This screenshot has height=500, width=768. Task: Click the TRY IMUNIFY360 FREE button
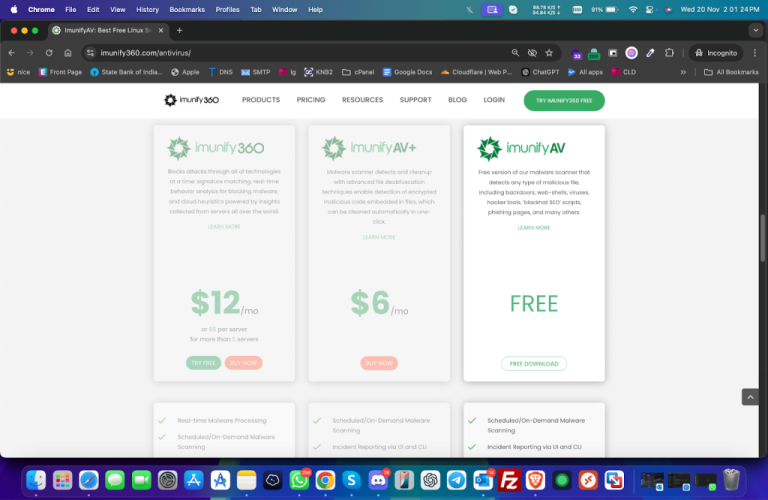coord(564,100)
